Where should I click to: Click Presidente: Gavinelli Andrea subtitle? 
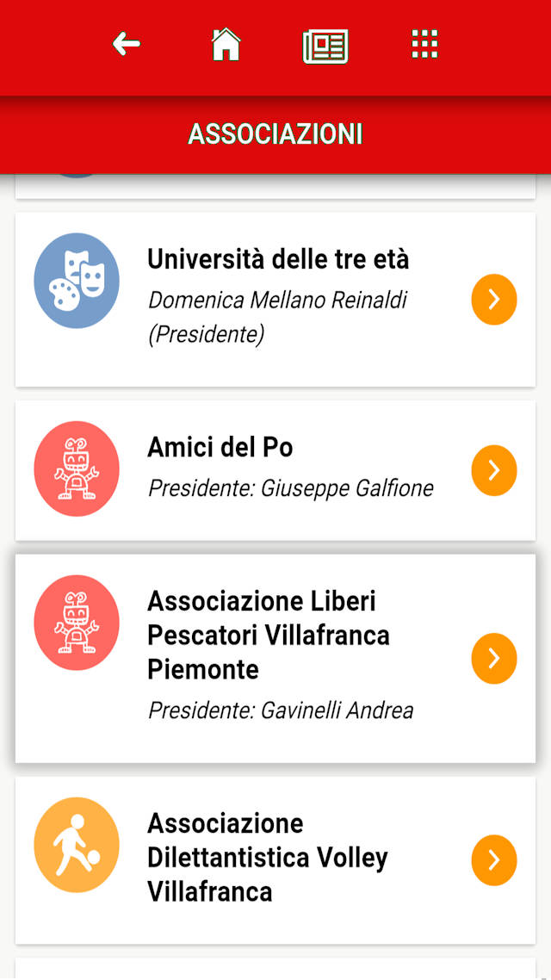click(281, 710)
